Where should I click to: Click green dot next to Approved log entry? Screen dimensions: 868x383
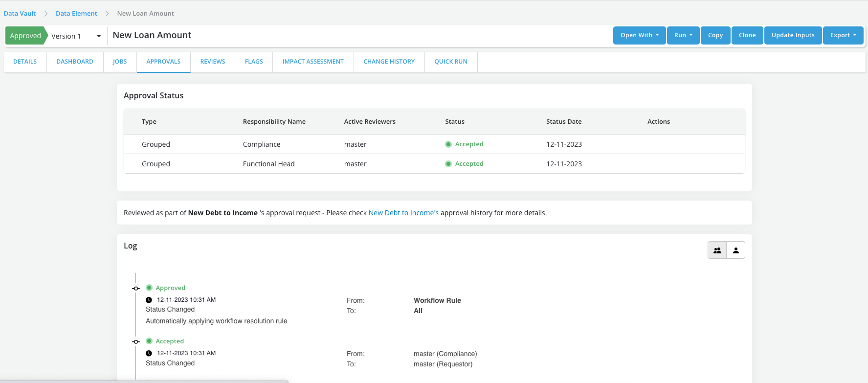(x=149, y=288)
